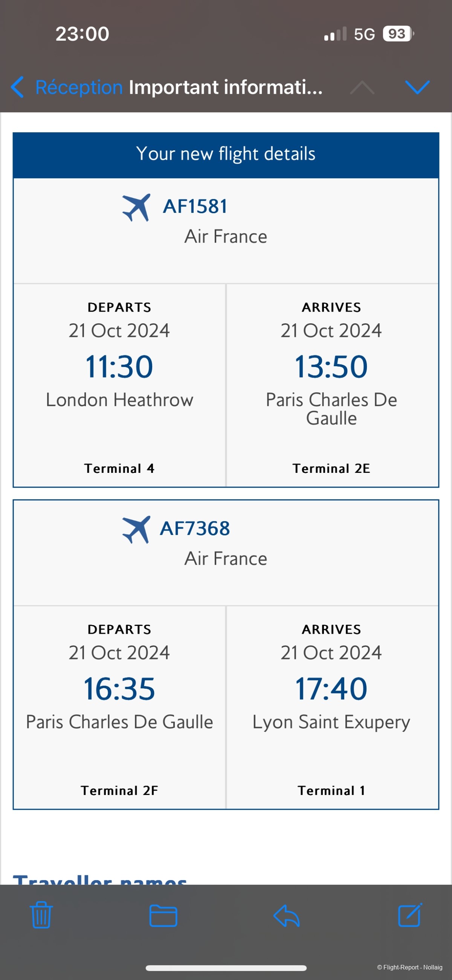Tap the 16:35 departure time
Image resolution: width=452 pixels, height=980 pixels.
coord(119,689)
